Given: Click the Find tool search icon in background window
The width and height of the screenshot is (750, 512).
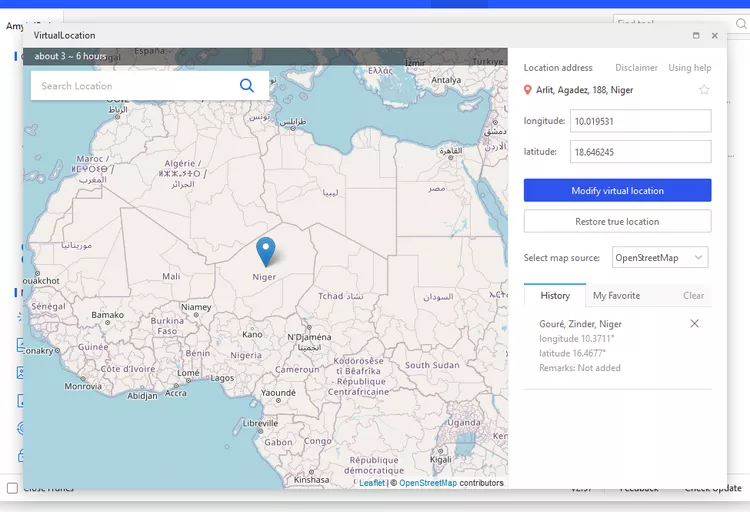Looking at the screenshot, I should [x=741, y=23].
